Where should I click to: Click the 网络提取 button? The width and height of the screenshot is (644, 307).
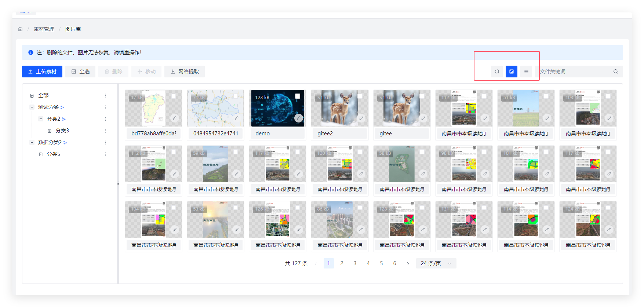coord(185,72)
